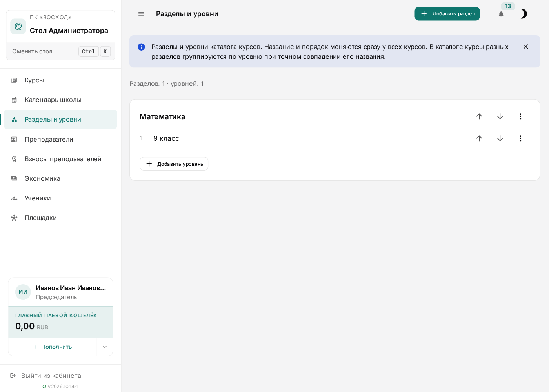The image size is (549, 392).
Task: Expand the wallet actions chevron dropdown
Action: click(x=105, y=347)
